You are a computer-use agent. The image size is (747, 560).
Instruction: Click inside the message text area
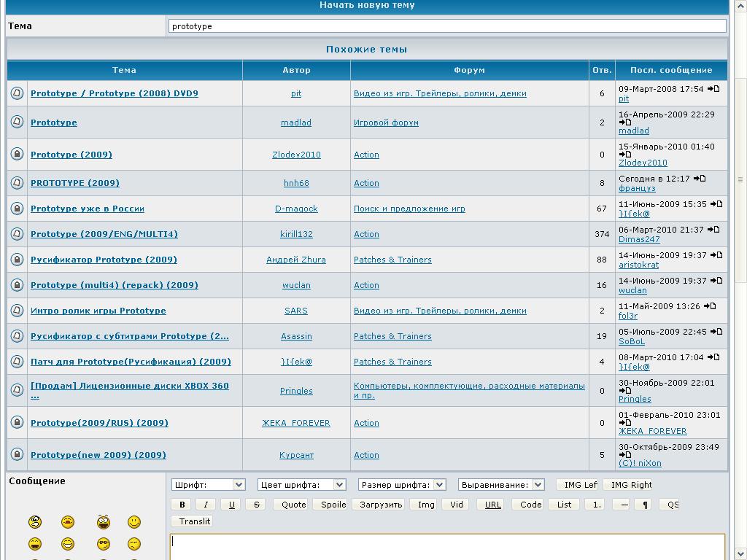pos(447,547)
